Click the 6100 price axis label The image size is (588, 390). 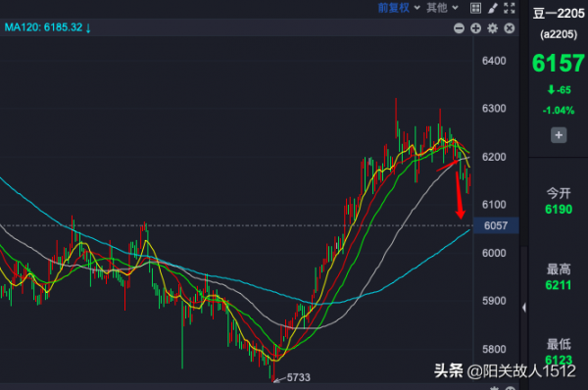(x=494, y=205)
